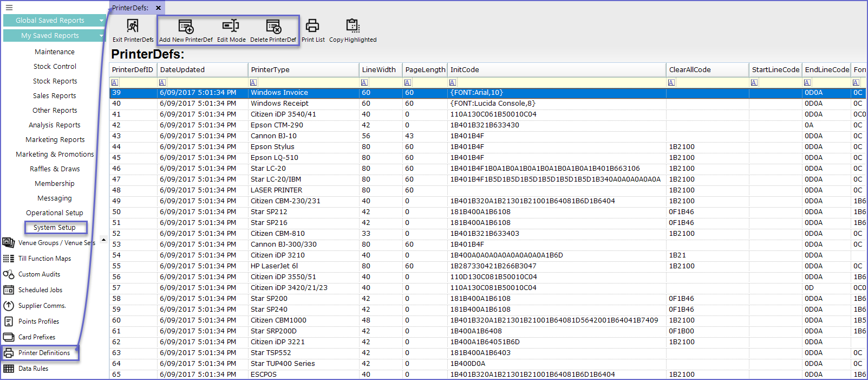Open Till Function Maps from the sidebar
The width and height of the screenshot is (868, 380).
click(44, 259)
